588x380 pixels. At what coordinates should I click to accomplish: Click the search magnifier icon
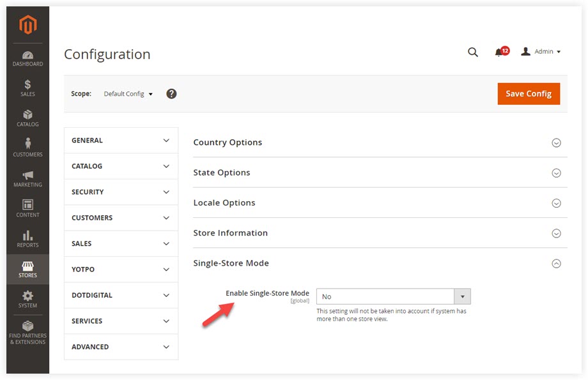tap(473, 52)
